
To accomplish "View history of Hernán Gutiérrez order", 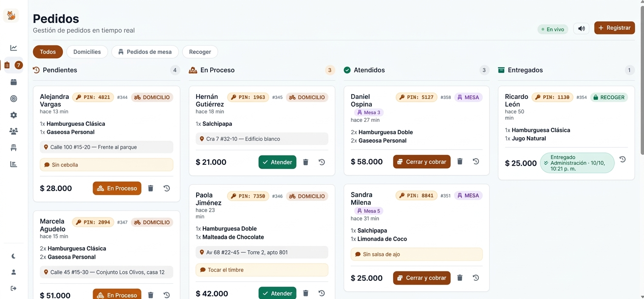I will [322, 162].
